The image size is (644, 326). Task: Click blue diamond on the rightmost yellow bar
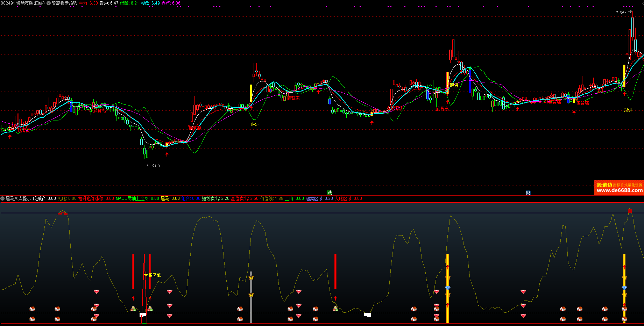624,288
